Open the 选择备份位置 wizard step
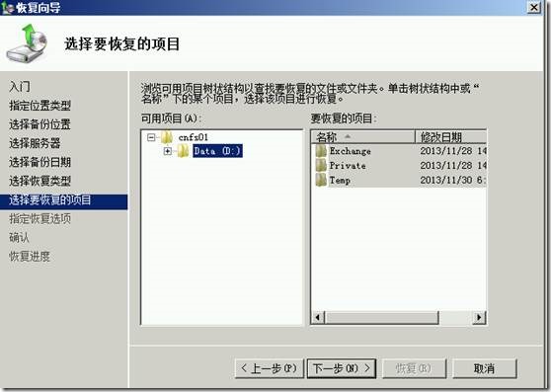The image size is (551, 392). [40, 124]
